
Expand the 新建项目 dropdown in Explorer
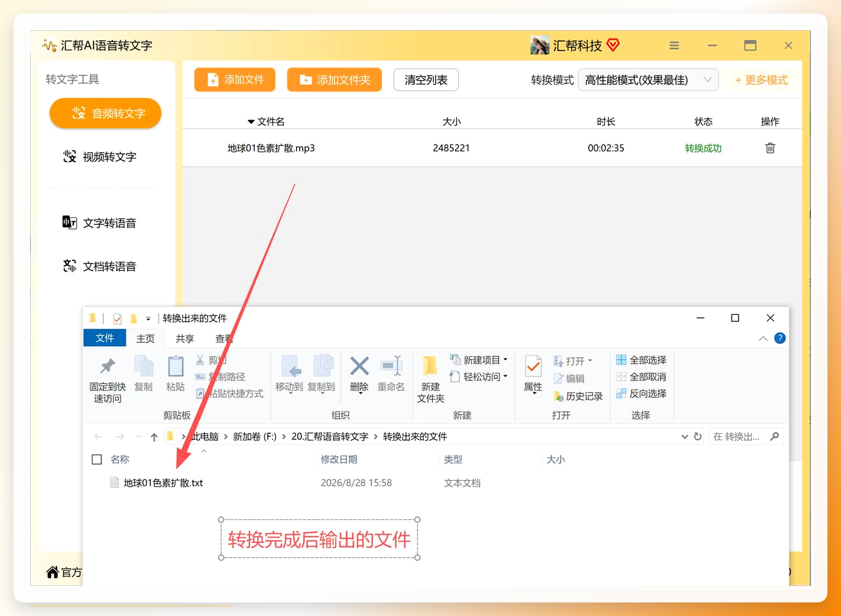click(x=505, y=360)
